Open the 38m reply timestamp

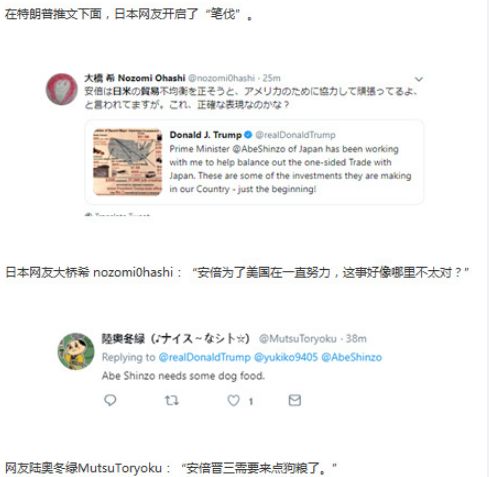point(356,339)
